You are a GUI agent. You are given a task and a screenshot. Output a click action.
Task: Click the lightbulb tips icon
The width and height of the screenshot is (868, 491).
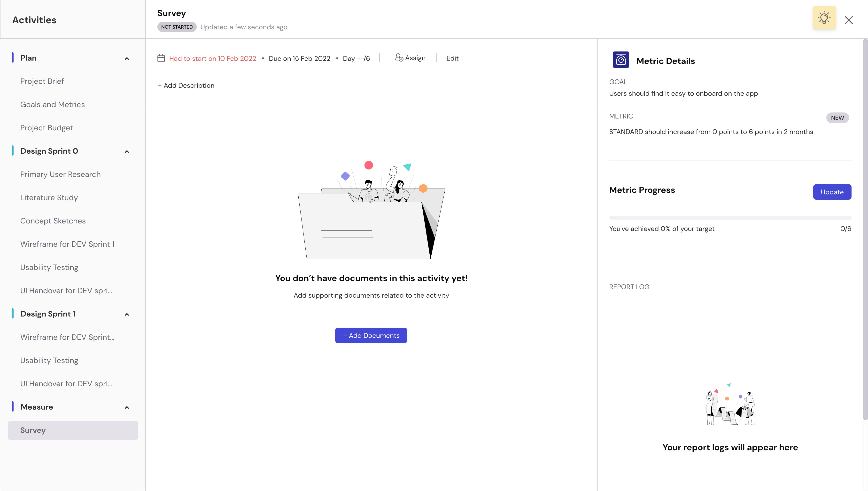[x=824, y=17]
